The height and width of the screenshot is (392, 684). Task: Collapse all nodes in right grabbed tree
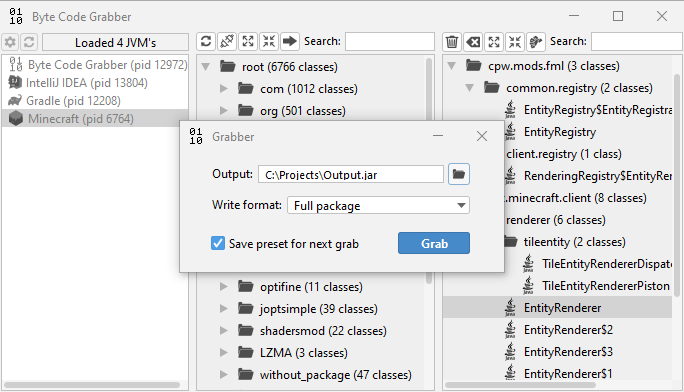click(515, 41)
